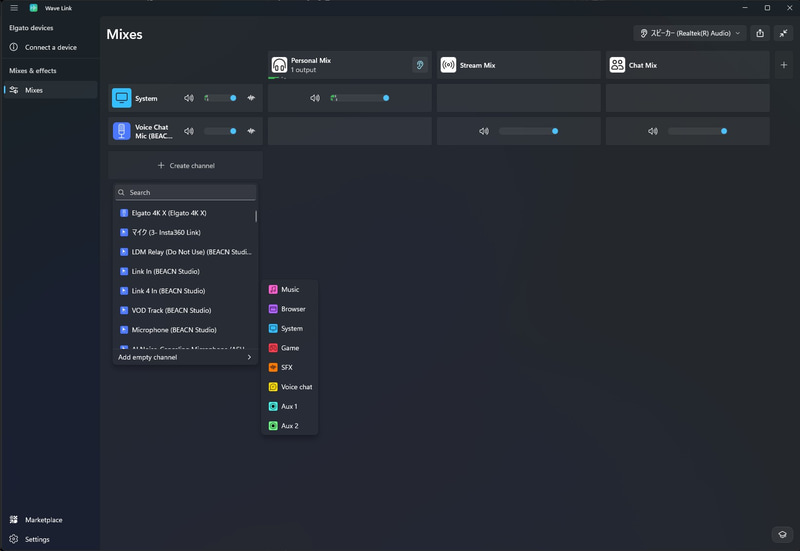Open the hamburger menu in title bar

(14, 8)
